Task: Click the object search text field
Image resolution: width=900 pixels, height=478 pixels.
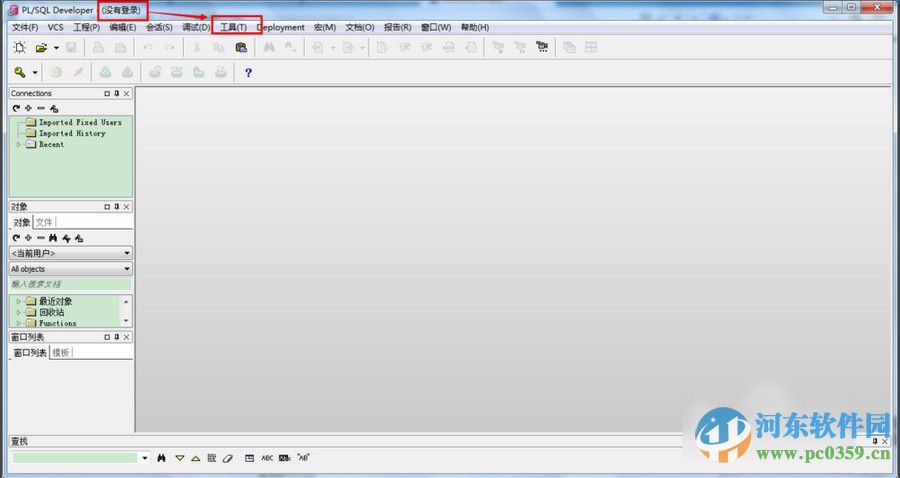Action: click(71, 284)
